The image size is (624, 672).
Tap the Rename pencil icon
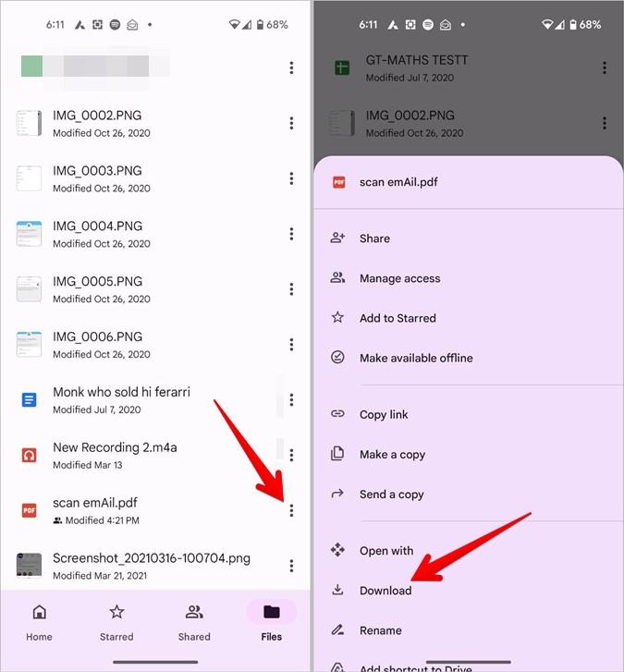337,629
